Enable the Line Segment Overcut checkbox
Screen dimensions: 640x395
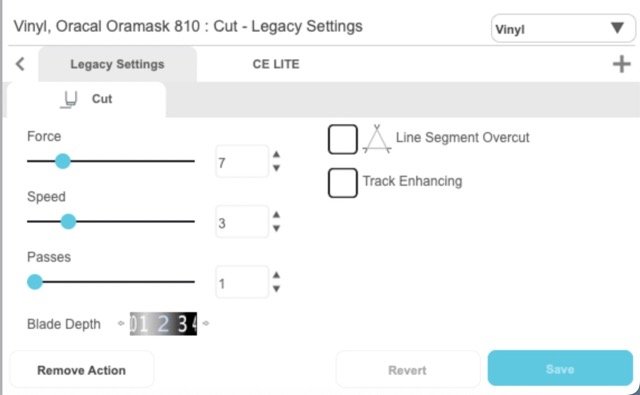pos(343,139)
